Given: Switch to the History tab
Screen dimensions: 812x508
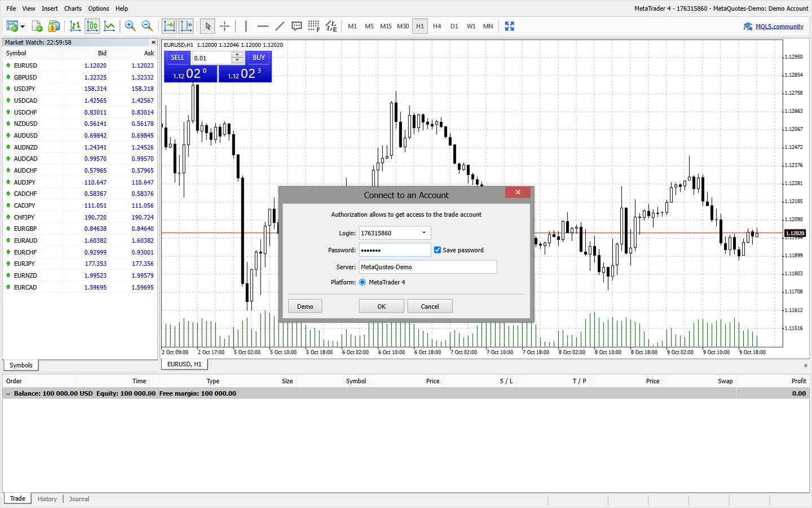Looking at the screenshot, I should [x=47, y=499].
